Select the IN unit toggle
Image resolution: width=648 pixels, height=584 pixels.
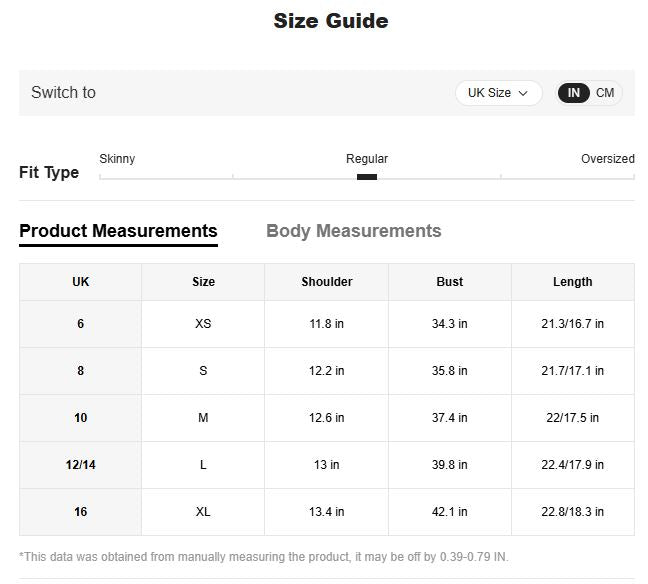(x=574, y=93)
